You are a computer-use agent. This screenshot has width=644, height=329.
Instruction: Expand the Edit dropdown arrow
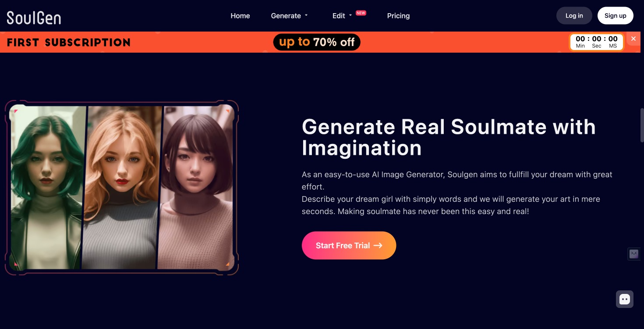(350, 15)
